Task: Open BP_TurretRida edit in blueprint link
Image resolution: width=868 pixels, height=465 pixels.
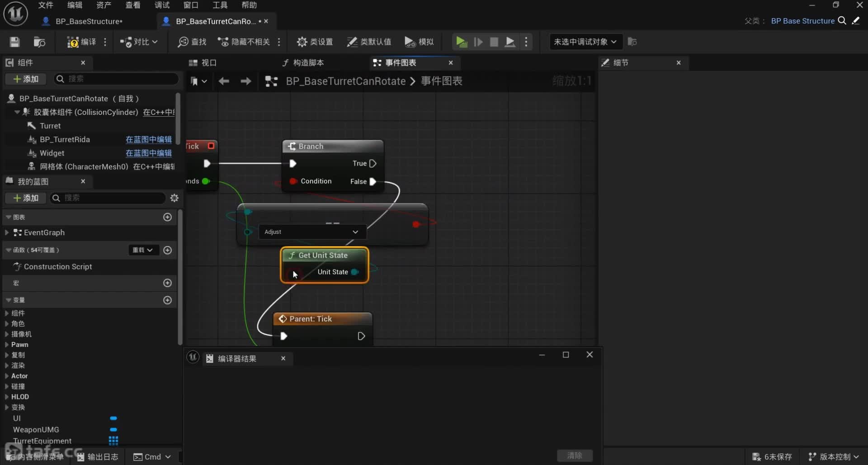Action: point(148,139)
